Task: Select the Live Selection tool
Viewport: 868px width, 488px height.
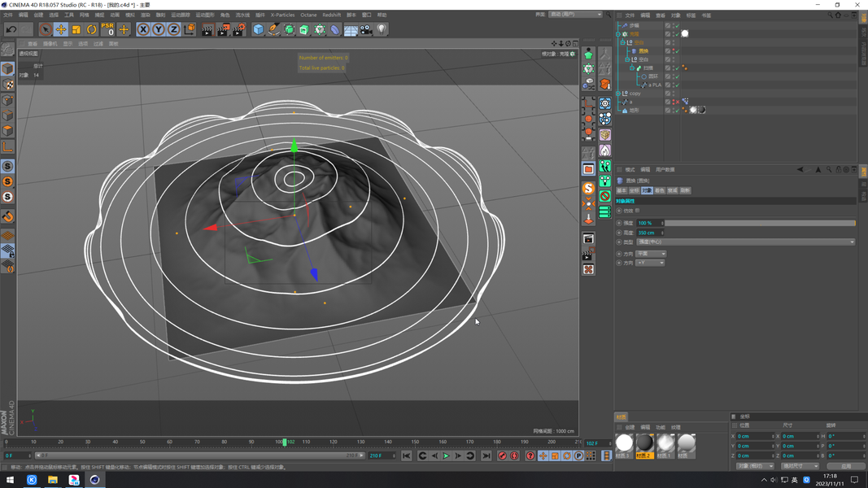Action: 46,29
